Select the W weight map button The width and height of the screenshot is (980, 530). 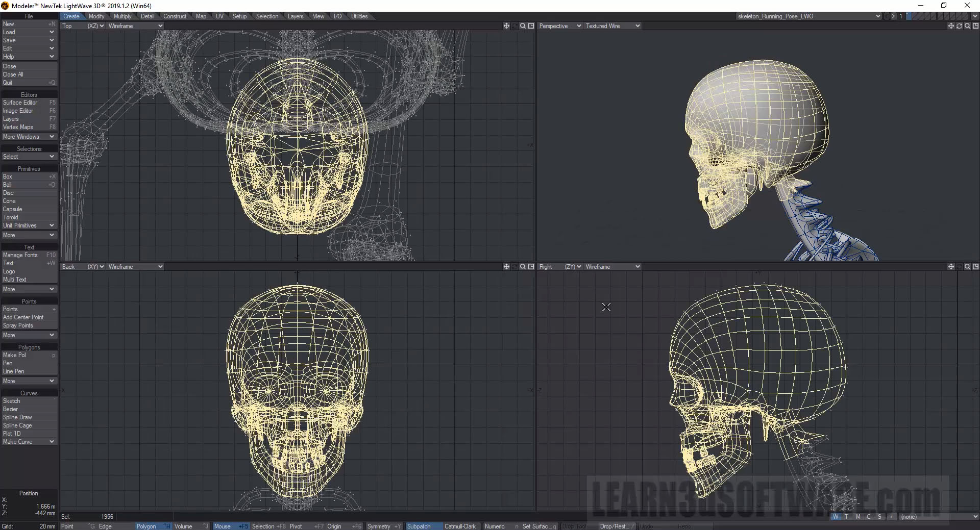point(835,517)
